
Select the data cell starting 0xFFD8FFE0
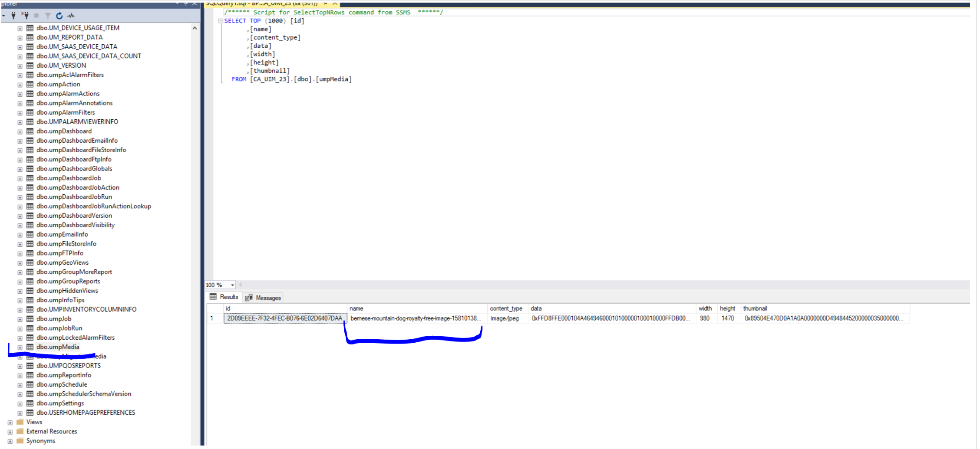click(x=611, y=318)
